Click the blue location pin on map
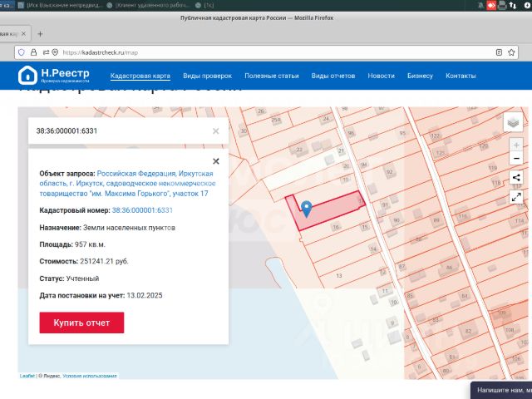The width and height of the screenshot is (532, 399). pos(307,209)
